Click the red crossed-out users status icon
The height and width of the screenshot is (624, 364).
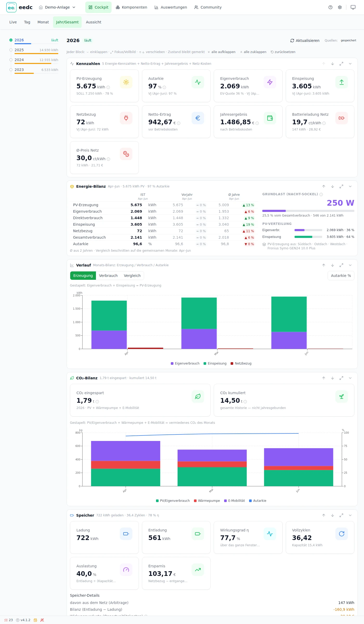[x=42, y=620]
